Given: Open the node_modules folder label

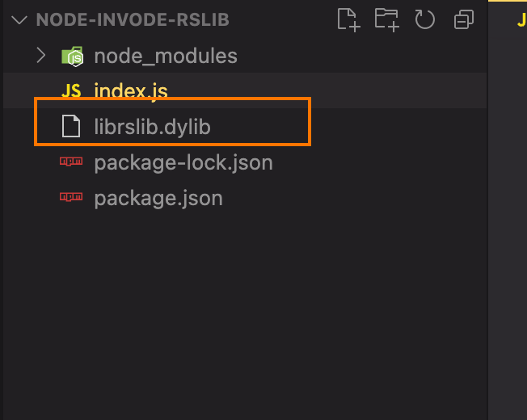Looking at the screenshot, I should point(166,56).
